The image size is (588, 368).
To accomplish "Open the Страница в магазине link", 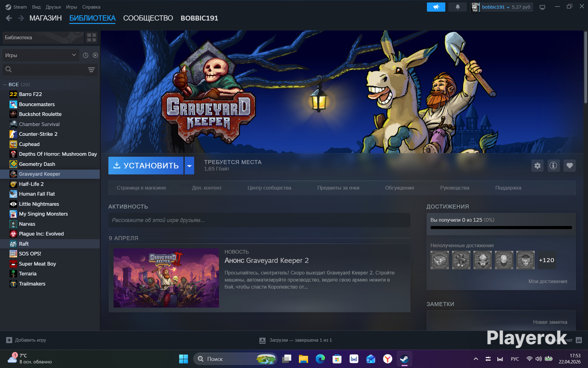I will pos(141,188).
